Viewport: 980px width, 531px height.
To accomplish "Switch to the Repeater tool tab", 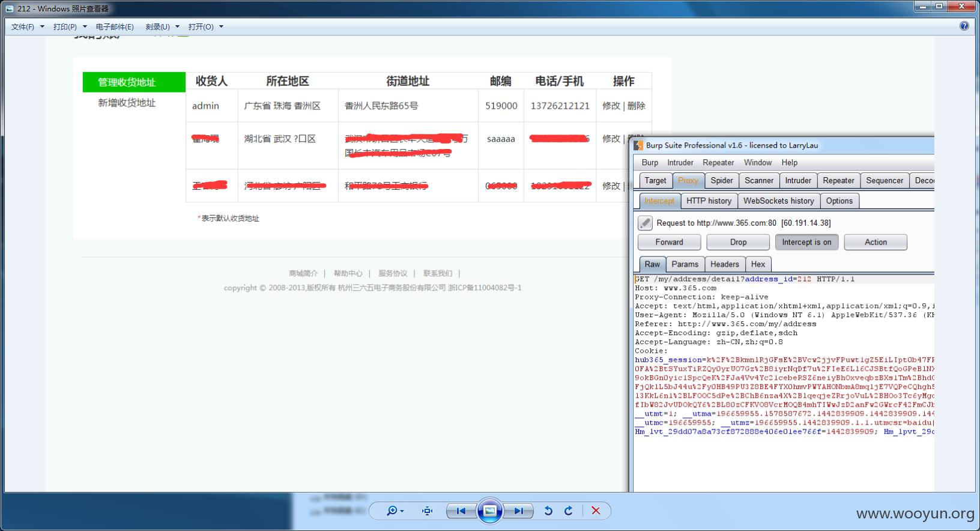I will click(x=838, y=181).
